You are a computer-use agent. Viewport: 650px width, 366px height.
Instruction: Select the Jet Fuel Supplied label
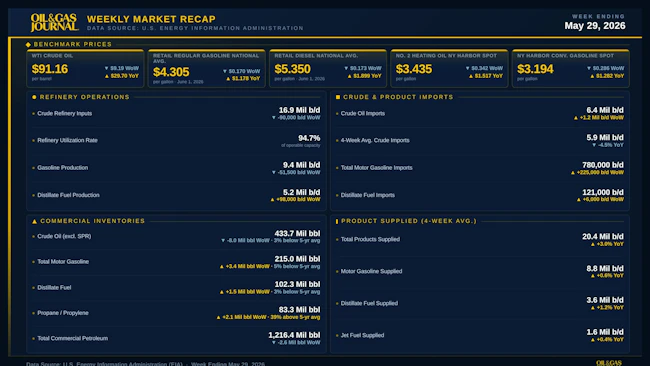362,335
